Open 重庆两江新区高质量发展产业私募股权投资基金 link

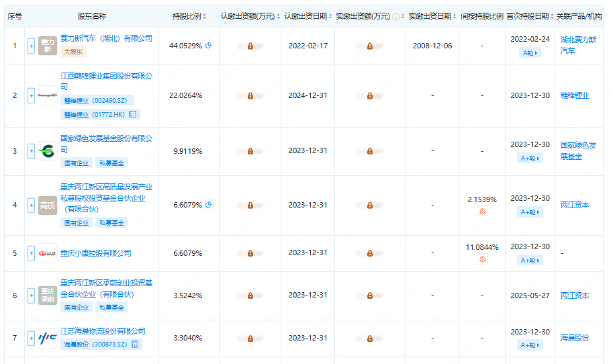click(x=106, y=198)
